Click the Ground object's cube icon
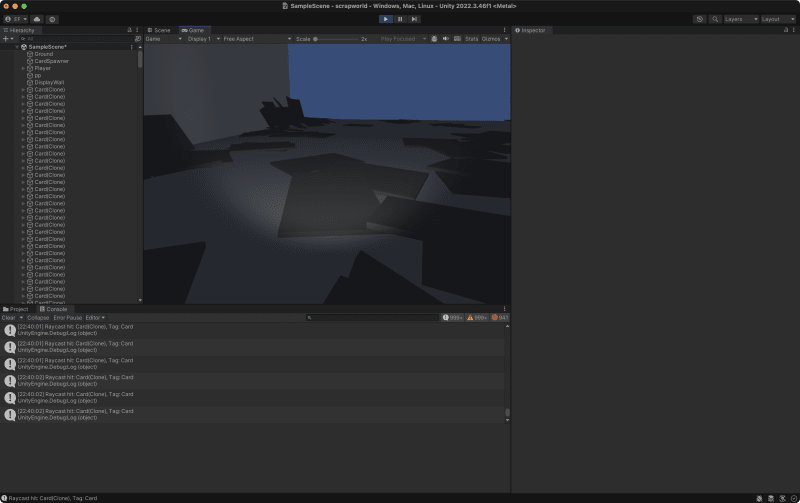Screen dimensions: 800x503 click(30, 54)
